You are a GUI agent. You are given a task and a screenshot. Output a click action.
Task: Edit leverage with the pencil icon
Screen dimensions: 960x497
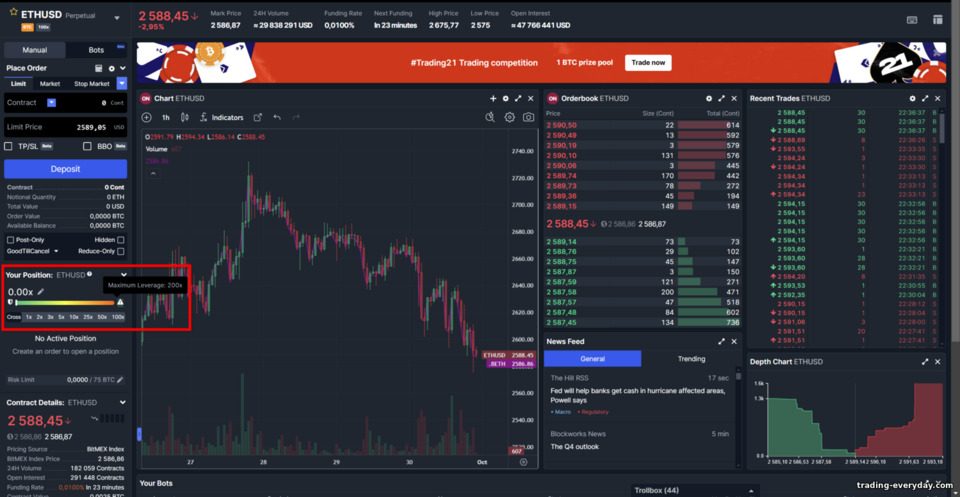41,292
